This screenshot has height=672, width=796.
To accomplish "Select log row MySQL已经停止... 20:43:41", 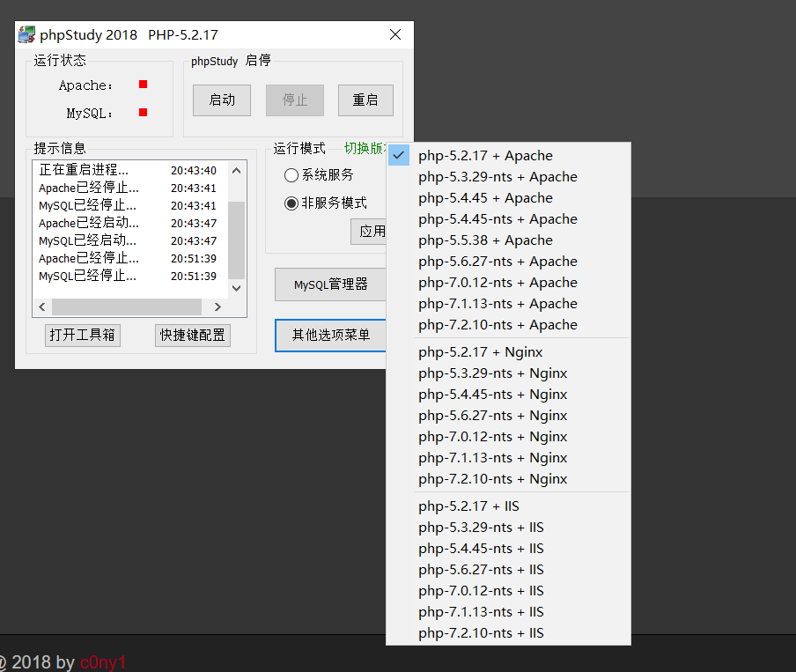I will click(130, 206).
